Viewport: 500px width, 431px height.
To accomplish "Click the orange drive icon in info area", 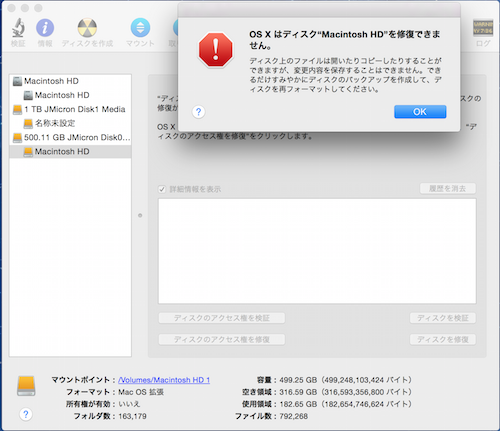I will tap(26, 386).
